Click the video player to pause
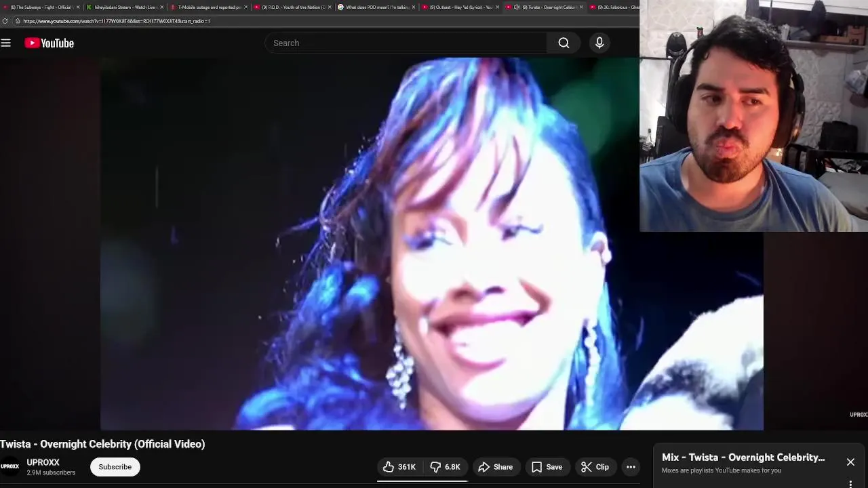The image size is (868, 488). pos(432,244)
